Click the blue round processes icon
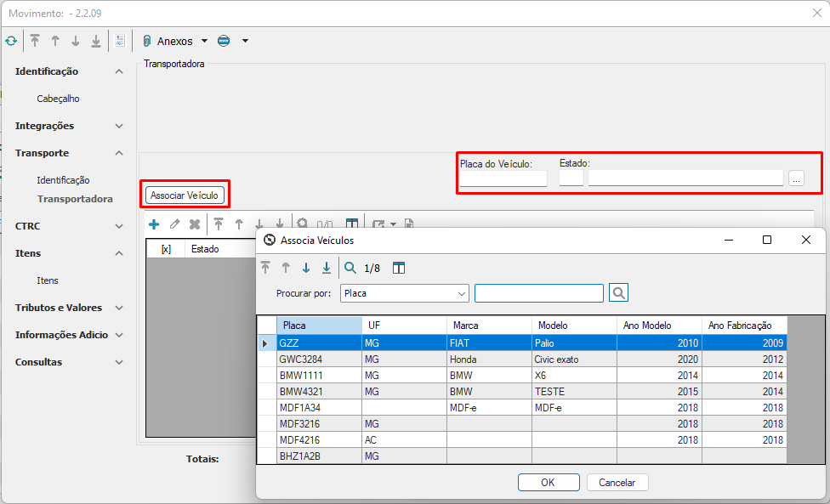Image resolution: width=830 pixels, height=504 pixels. pos(224,41)
